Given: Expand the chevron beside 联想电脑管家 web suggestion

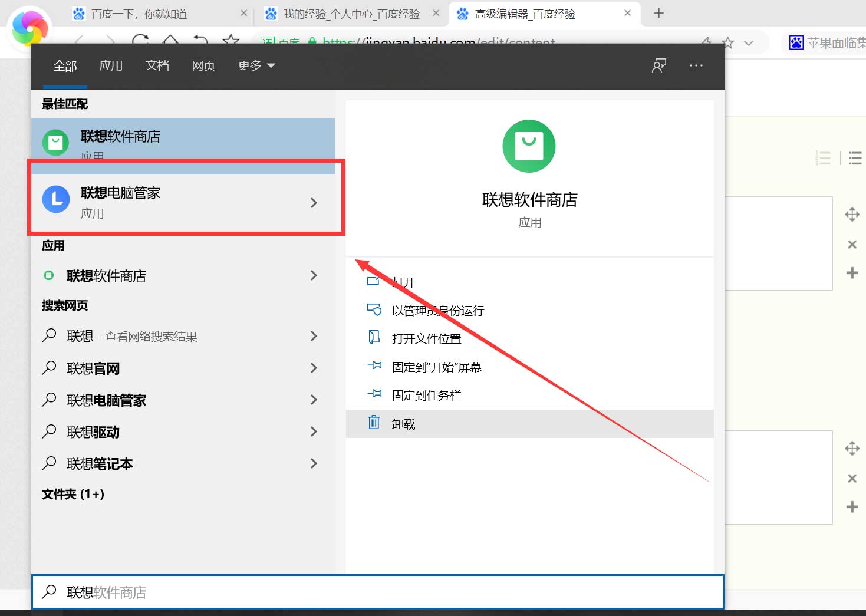Looking at the screenshot, I should (x=314, y=400).
